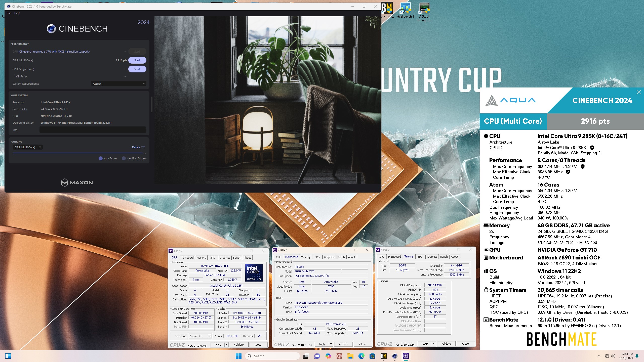Click the Windows Start button on taskbar
This screenshot has height=362, width=644.
click(x=238, y=356)
